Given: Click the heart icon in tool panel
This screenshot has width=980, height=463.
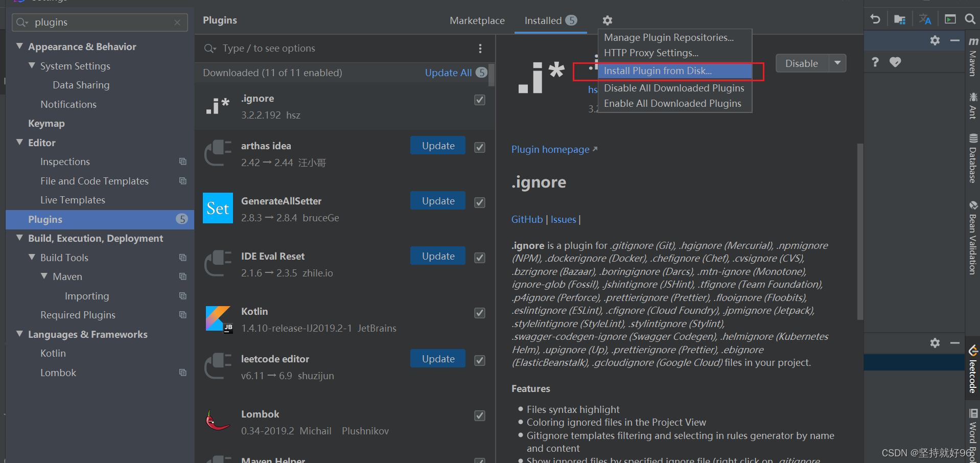Looking at the screenshot, I should pyautogui.click(x=895, y=62).
